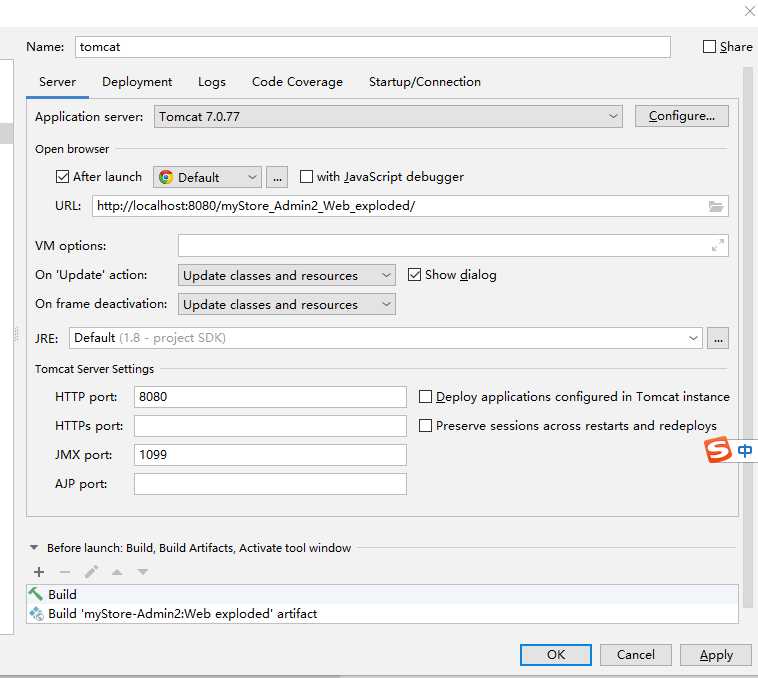Image resolution: width=758 pixels, height=678 pixels.
Task: Open URL folder browse icon
Action: [x=715, y=206]
